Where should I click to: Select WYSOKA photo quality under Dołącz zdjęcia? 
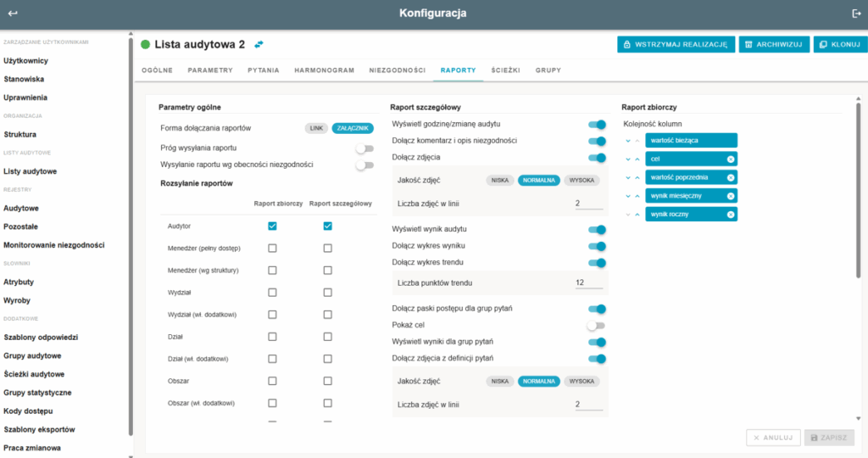[581, 181]
